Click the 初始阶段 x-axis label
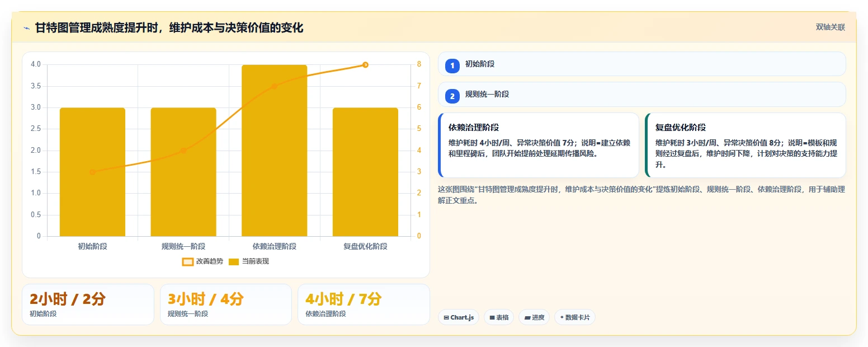The image size is (868, 347). (92, 246)
